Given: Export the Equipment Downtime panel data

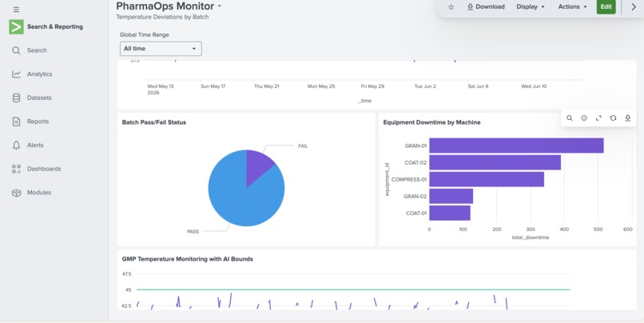Looking at the screenshot, I should [627, 118].
